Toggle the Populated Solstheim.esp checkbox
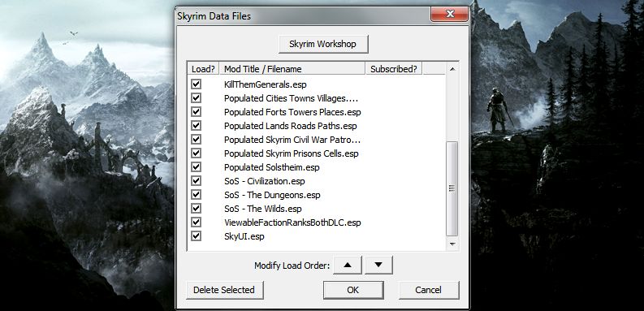The image size is (644, 311). [x=196, y=167]
